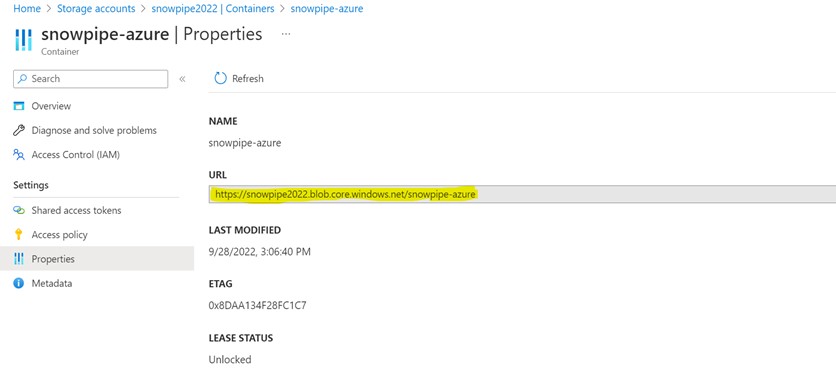Click the snowpipe-azure container icon in header
Screen dimensions: 836x382
(x=23, y=39)
